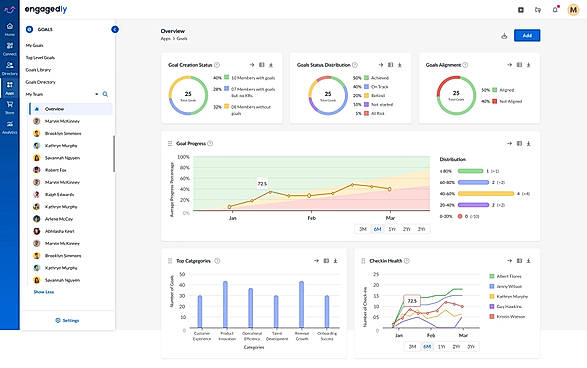Image resolution: width=587 pixels, height=368 pixels.
Task: Click the Product Innovation bar in Top Categories
Action: pyautogui.click(x=225, y=304)
